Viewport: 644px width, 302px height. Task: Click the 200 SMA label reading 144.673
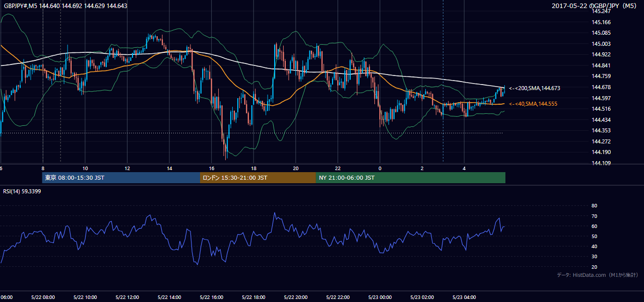(x=534, y=88)
